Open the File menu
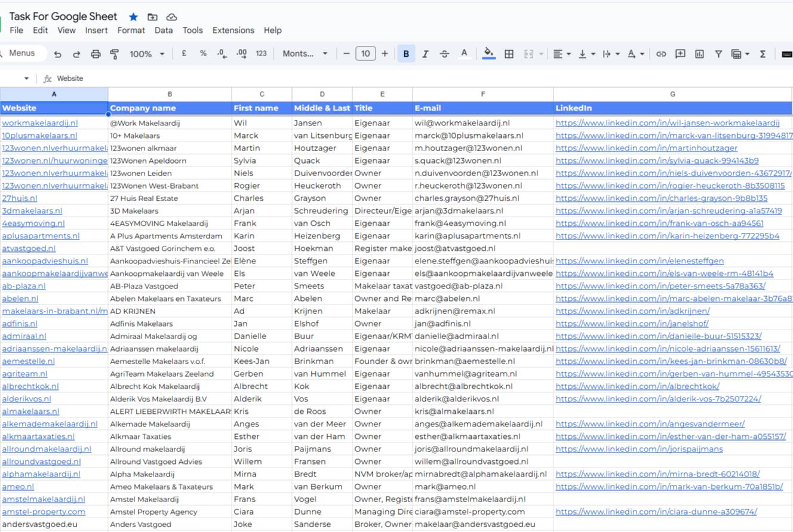The height and width of the screenshot is (532, 793). coord(17,30)
